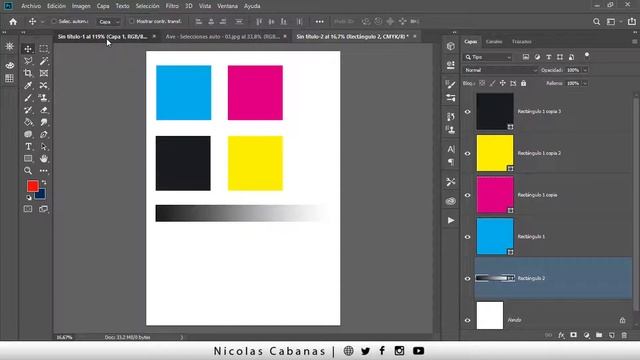Click the fx layer style icon

pyautogui.click(x=561, y=335)
